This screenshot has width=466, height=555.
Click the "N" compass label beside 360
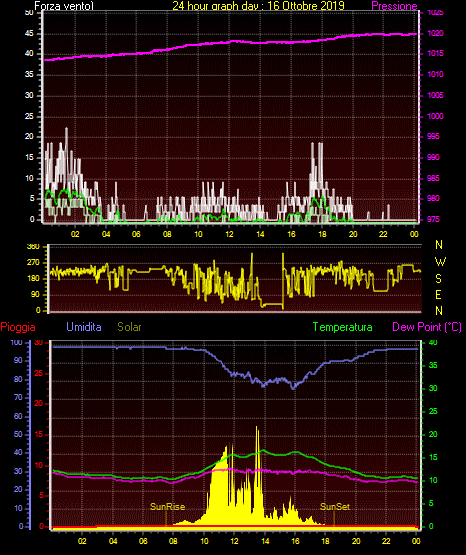439,245
